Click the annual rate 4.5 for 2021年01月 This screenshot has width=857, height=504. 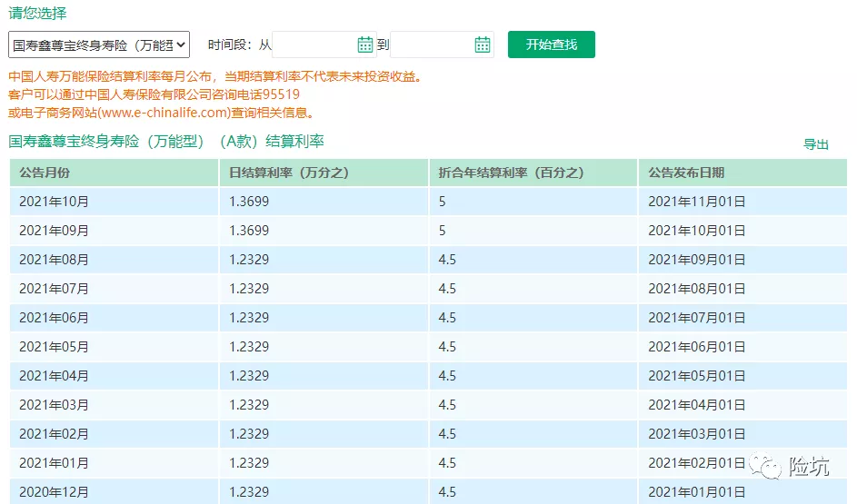coord(533,463)
